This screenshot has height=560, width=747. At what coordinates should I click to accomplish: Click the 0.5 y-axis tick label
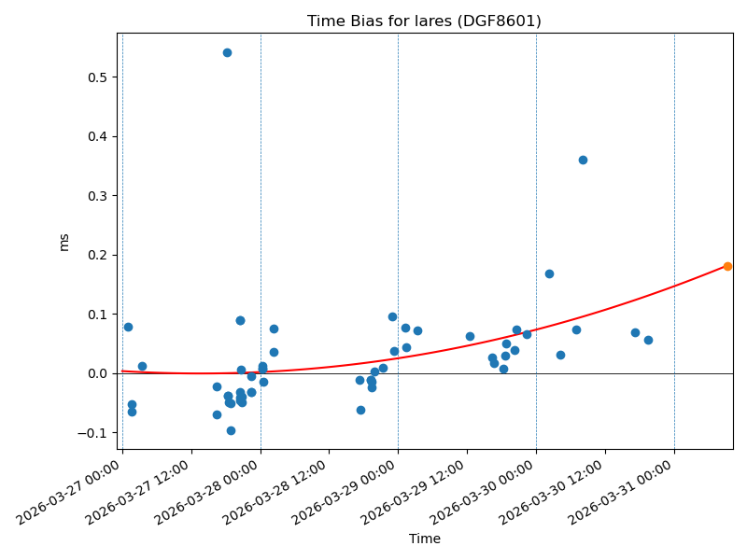pyautogui.click(x=96, y=77)
